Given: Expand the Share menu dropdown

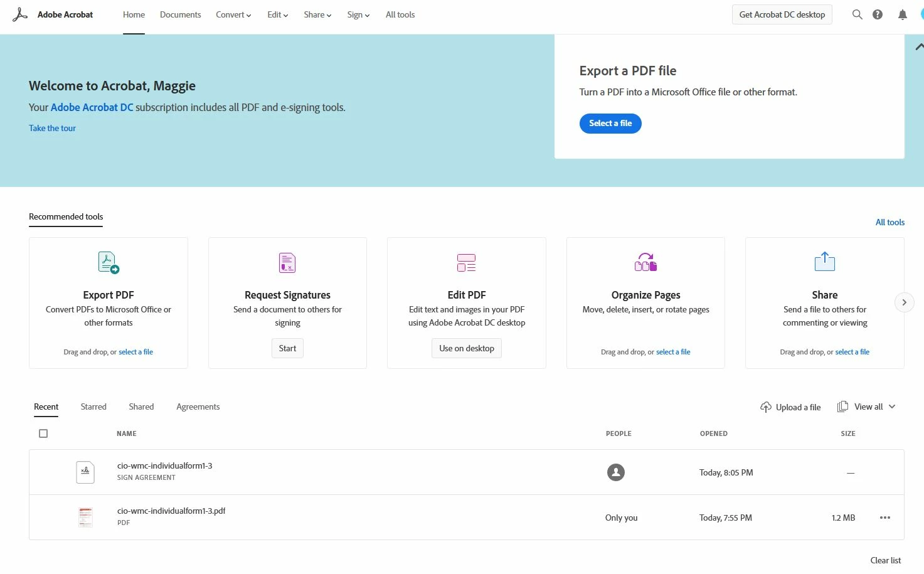Looking at the screenshot, I should click(x=317, y=14).
